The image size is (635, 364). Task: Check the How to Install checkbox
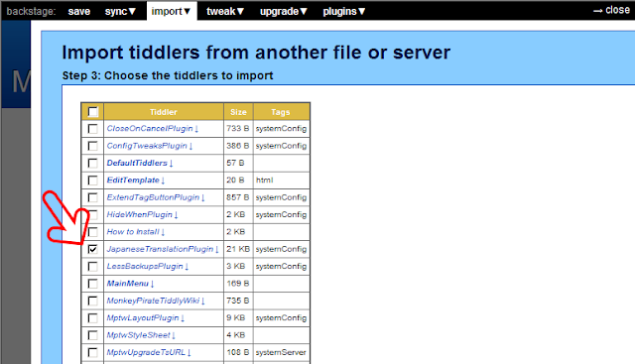[x=92, y=232]
